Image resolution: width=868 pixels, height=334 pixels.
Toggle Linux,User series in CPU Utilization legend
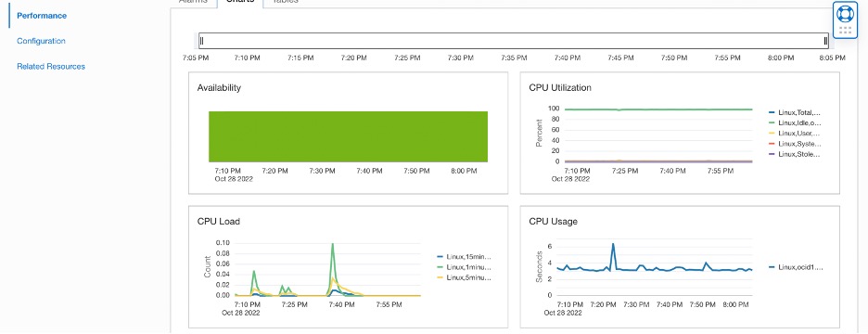[x=795, y=134]
